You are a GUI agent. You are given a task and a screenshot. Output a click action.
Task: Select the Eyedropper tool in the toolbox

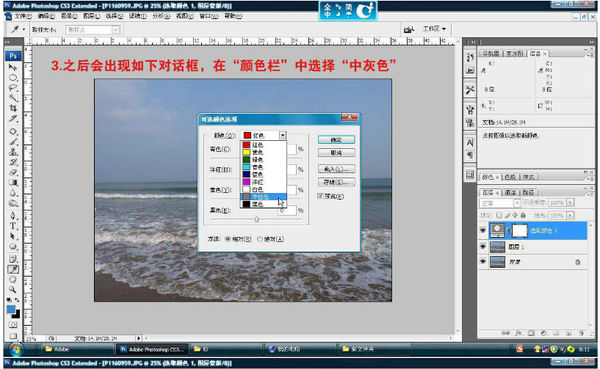pos(13,269)
